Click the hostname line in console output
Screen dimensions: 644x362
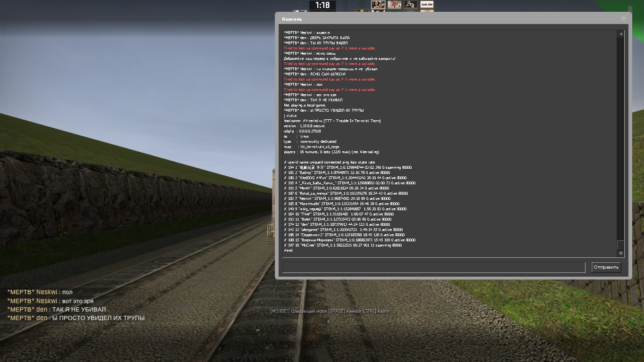(x=332, y=121)
